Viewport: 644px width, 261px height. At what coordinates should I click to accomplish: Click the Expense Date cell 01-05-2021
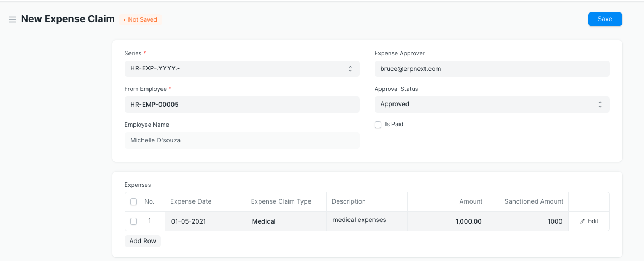coord(205,221)
